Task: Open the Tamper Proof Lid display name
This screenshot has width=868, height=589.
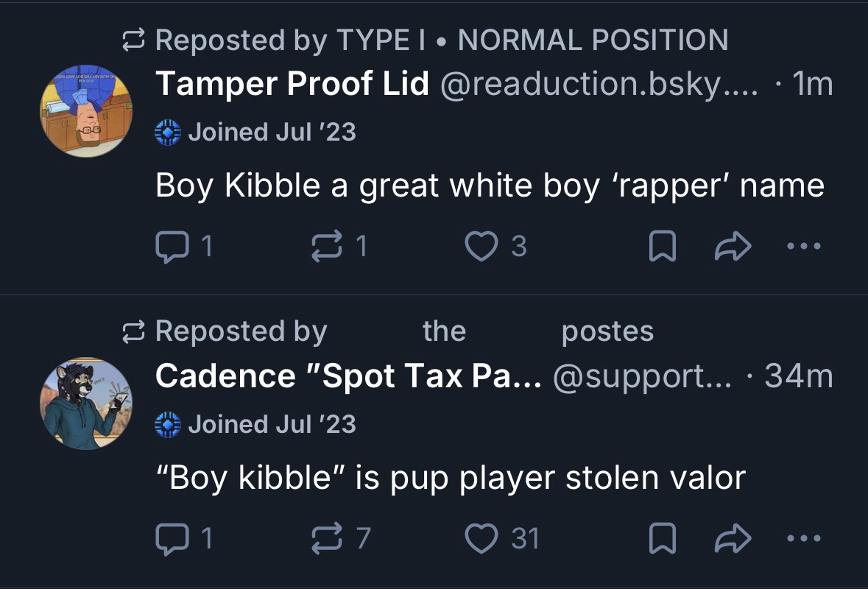Action: (x=292, y=85)
